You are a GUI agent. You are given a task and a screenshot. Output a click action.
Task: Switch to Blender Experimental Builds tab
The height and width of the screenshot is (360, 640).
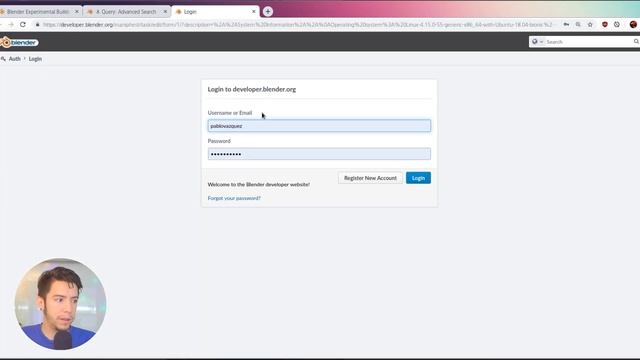(38, 11)
